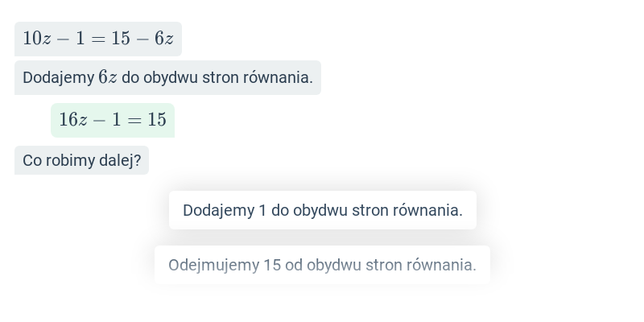This screenshot has width=644, height=322.
Task: Click the 15 on the green equation's right side
Action: (157, 120)
